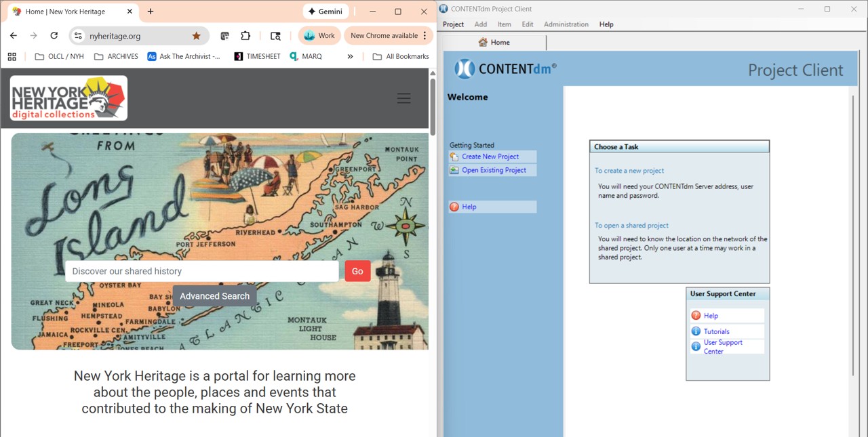Open Tutorials in User Support Center
The width and height of the screenshot is (868, 437).
click(x=716, y=331)
